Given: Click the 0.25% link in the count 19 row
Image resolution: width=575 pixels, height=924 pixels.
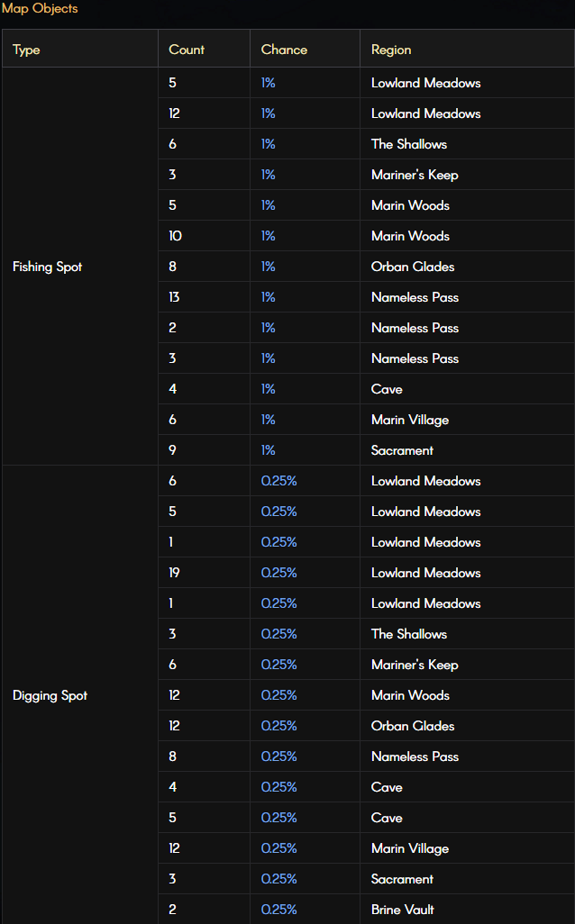Looking at the screenshot, I should click(279, 573).
